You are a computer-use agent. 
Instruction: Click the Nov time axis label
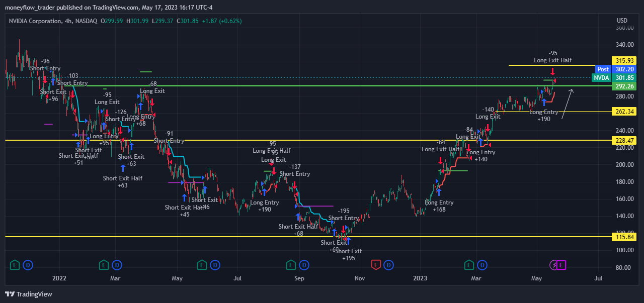point(359,277)
